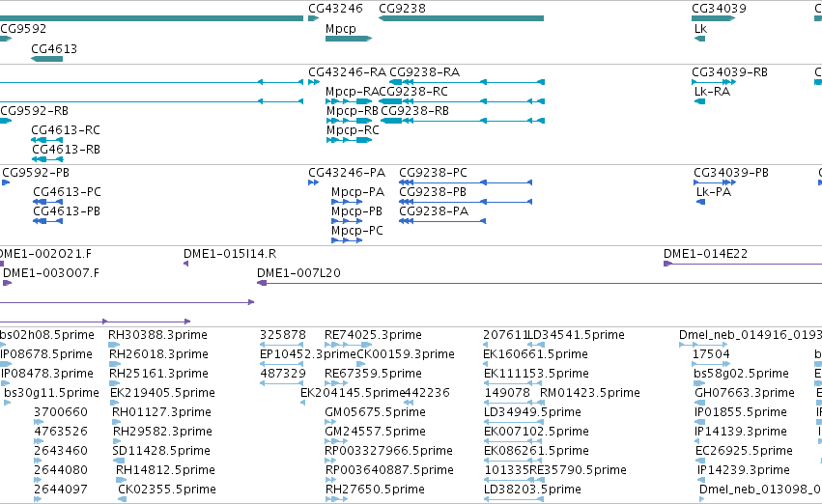Click feature 487329
Viewport: 822px width, 504px height.
click(x=283, y=374)
